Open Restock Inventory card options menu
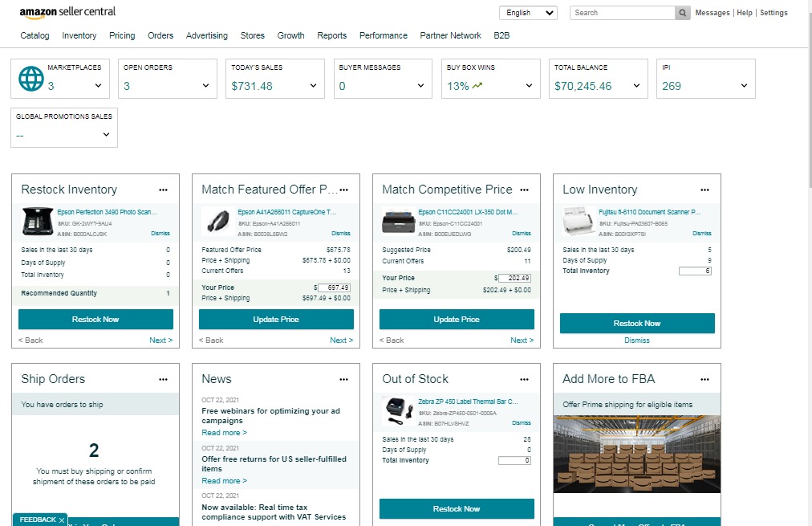 163,190
